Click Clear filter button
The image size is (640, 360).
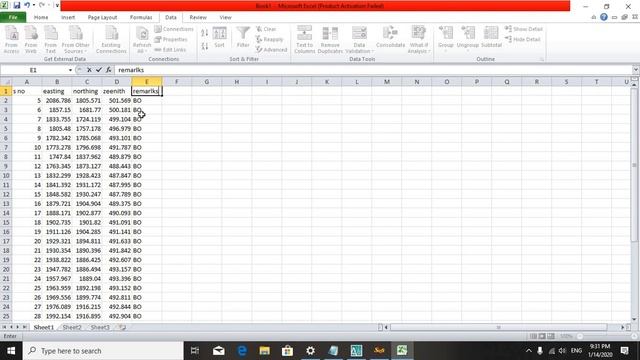pyautogui.click(x=266, y=29)
